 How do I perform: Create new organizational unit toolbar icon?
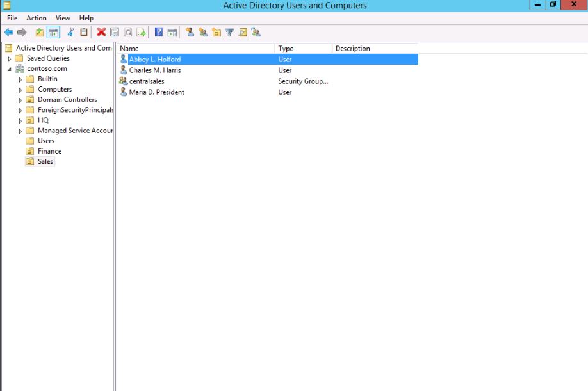point(216,33)
